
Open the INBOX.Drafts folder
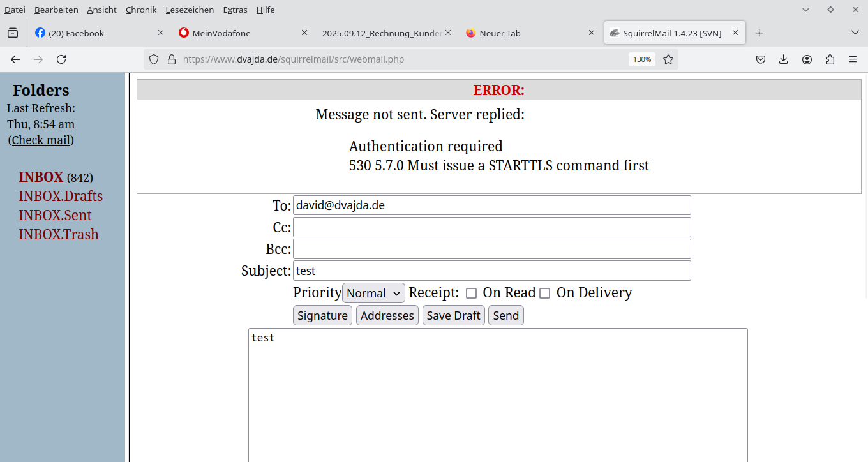pyautogui.click(x=61, y=196)
